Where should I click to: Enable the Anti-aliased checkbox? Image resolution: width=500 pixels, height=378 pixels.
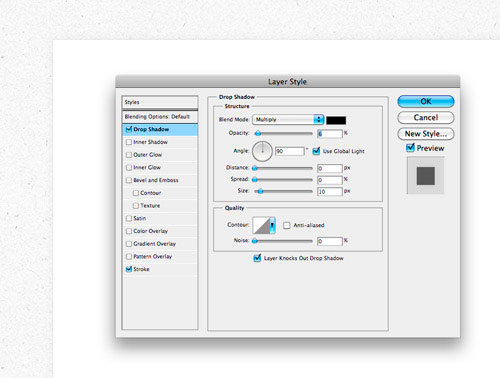pyautogui.click(x=287, y=226)
